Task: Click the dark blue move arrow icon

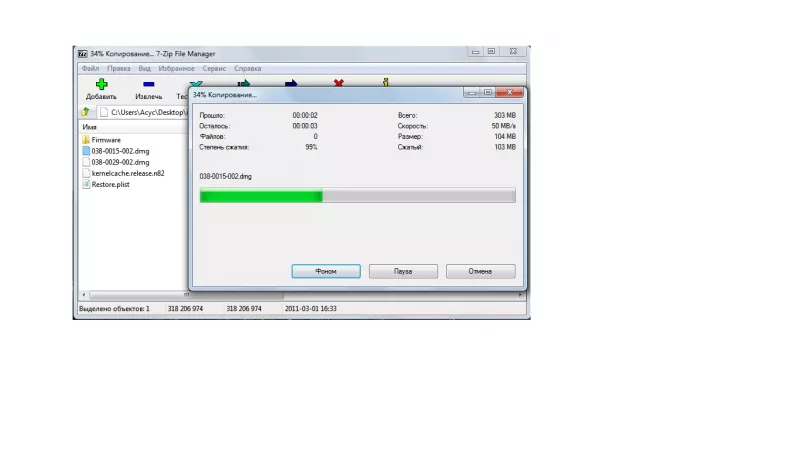Action: coord(291,83)
